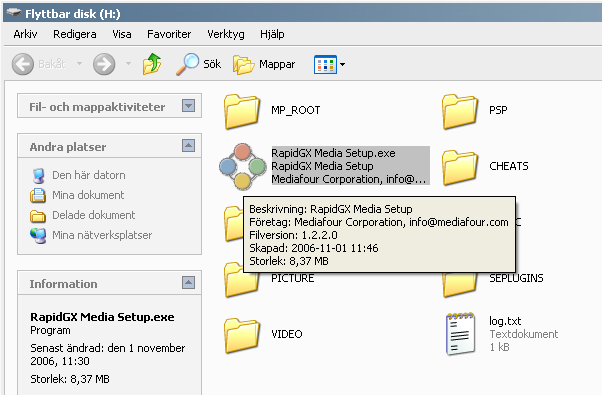Click the VIDEO folder name

[287, 334]
